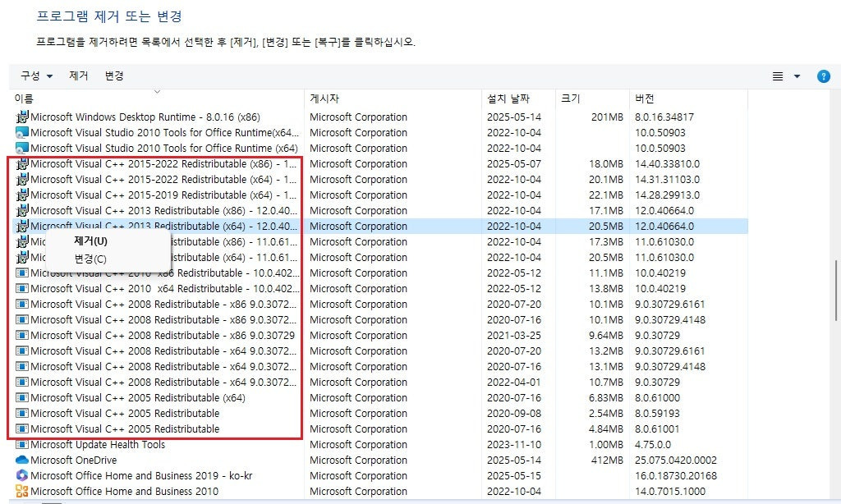The width and height of the screenshot is (841, 504).
Task: Click the Microsoft OneDrive cloud icon
Action: click(x=22, y=460)
